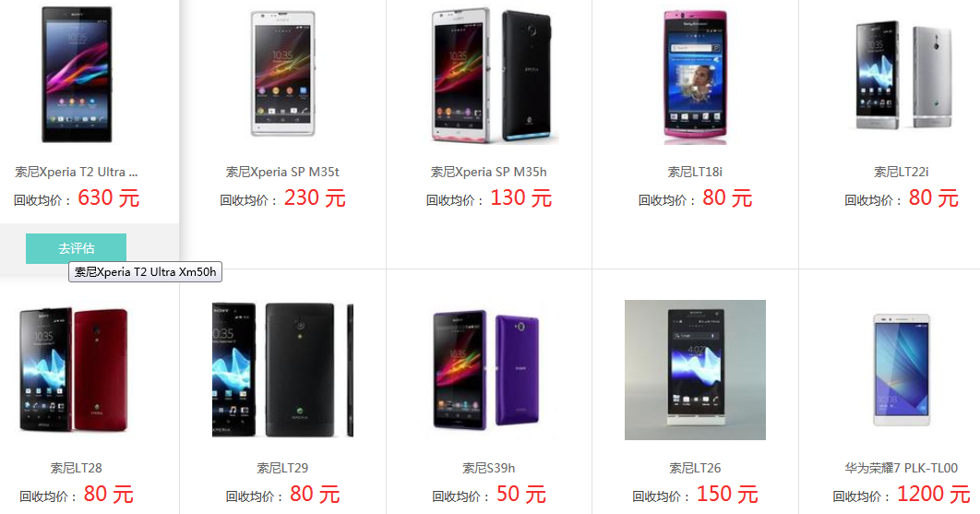Click the 1200 元 price for 华为荣耀7
Image resolution: width=980 pixels, height=514 pixels.
click(934, 495)
